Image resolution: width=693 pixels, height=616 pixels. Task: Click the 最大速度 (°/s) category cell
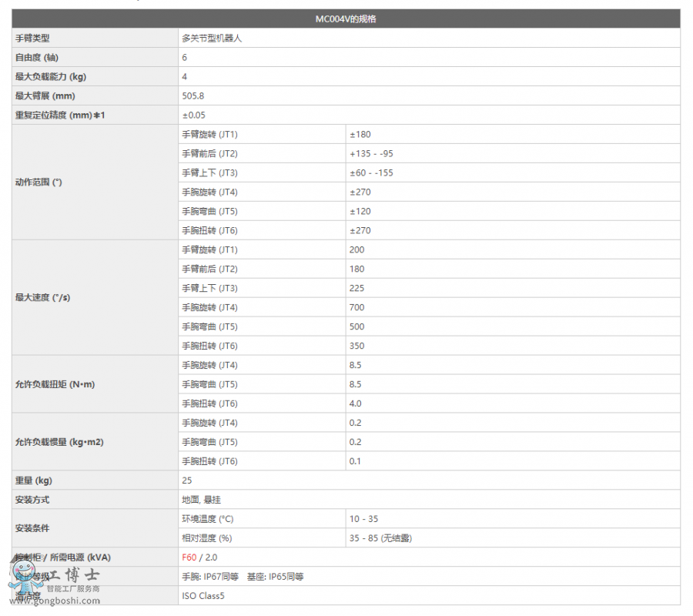click(42, 297)
